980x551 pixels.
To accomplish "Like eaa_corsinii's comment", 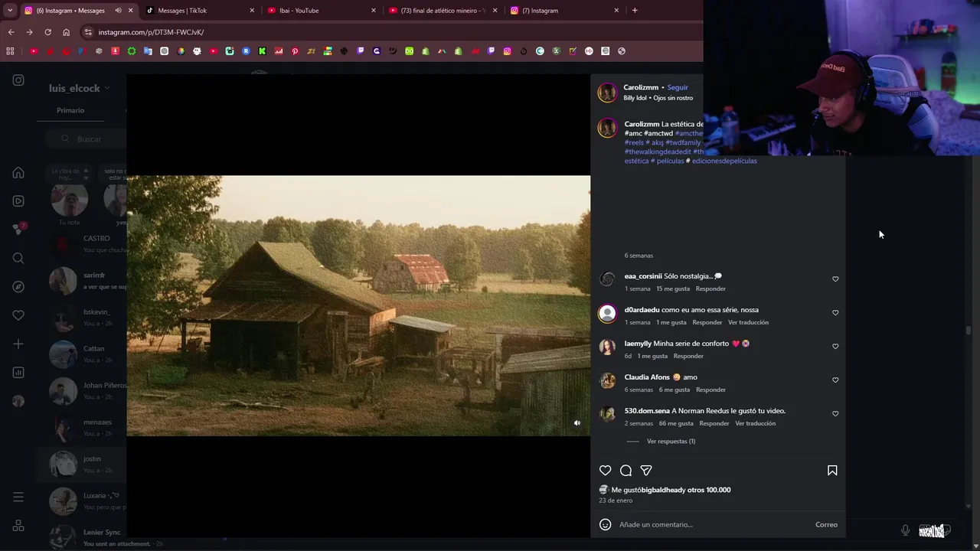I will coord(835,279).
